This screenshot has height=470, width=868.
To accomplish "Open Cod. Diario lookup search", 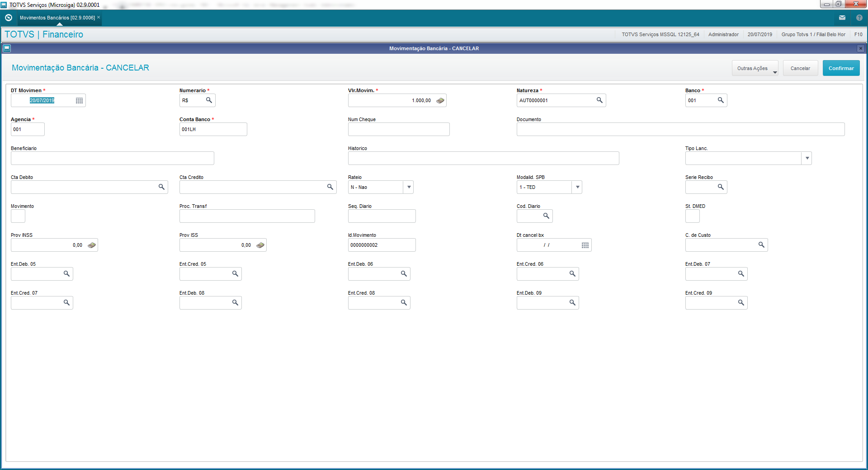I will click(546, 216).
